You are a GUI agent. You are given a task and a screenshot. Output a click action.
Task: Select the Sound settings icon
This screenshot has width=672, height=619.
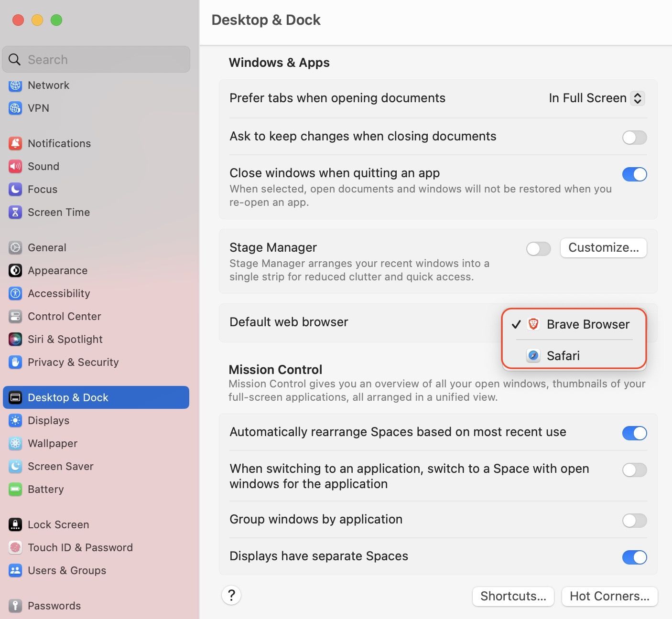click(x=15, y=166)
